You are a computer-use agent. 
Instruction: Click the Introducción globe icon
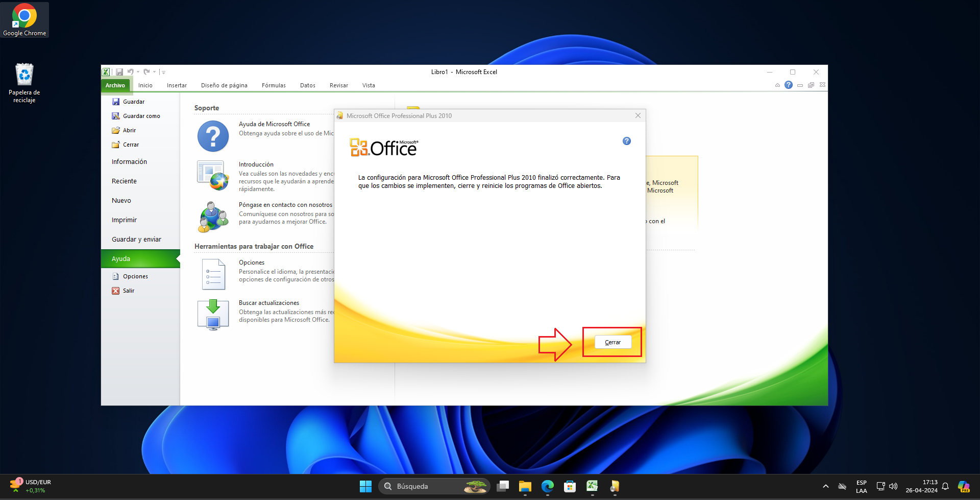(213, 175)
